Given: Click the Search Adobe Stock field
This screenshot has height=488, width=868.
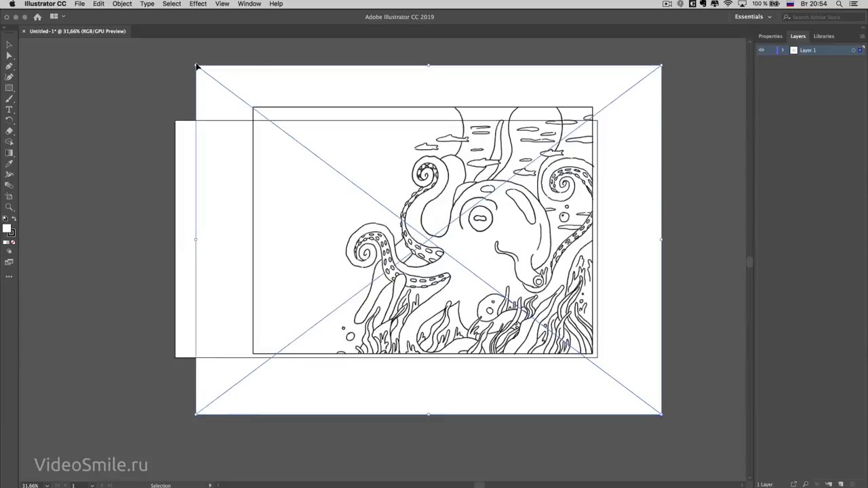Looking at the screenshot, I should [x=825, y=17].
